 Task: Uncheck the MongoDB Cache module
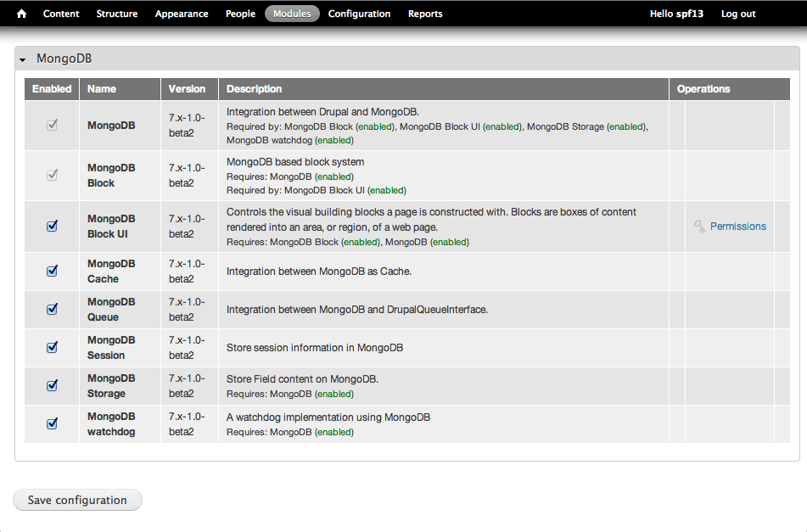52,271
